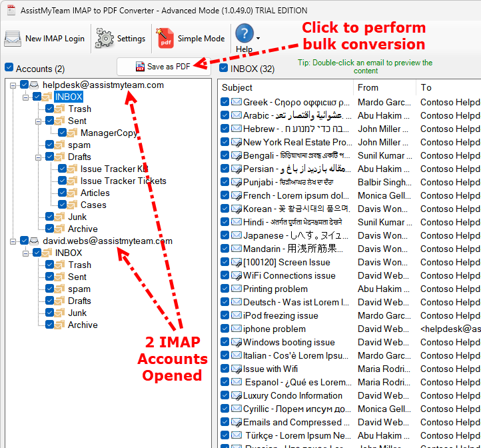Click the Trash folder icon under helpdesk account
Screen dimensions: 481x448
click(61, 109)
